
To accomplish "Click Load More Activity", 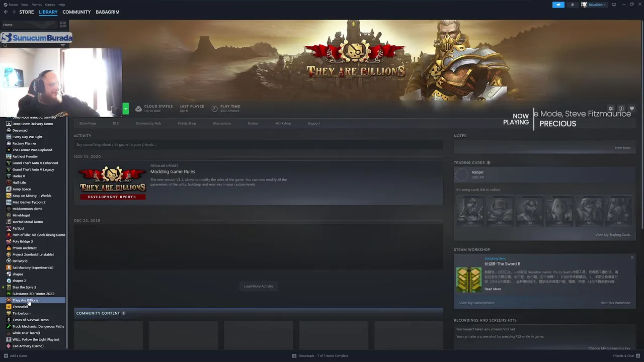I will click(x=259, y=287).
